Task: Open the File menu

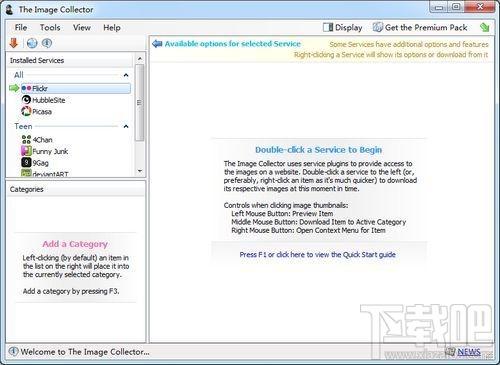Action: pyautogui.click(x=21, y=27)
